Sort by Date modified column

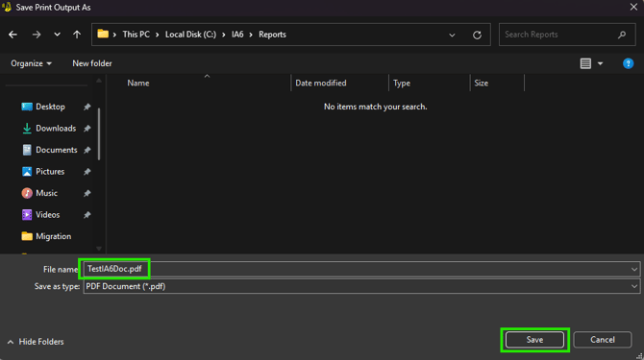pyautogui.click(x=321, y=84)
